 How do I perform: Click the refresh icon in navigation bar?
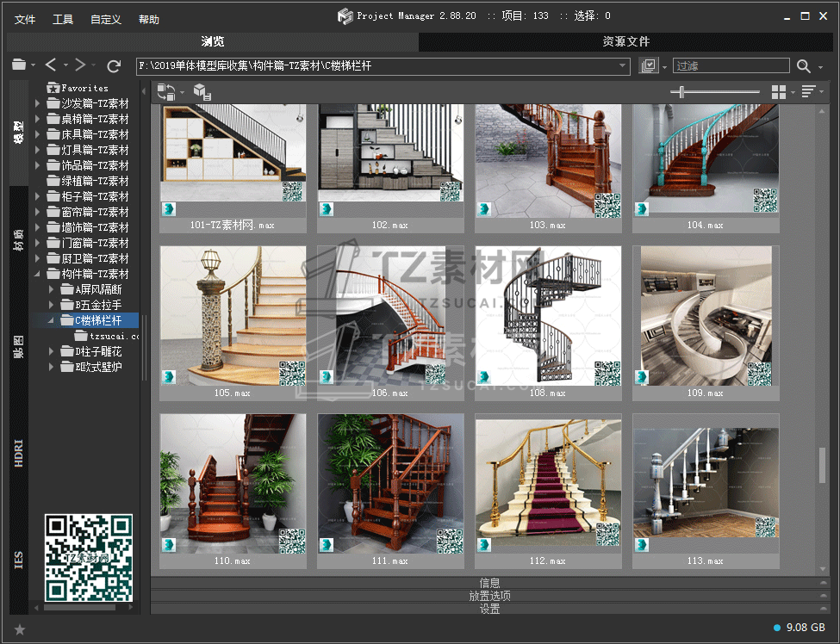coord(113,65)
